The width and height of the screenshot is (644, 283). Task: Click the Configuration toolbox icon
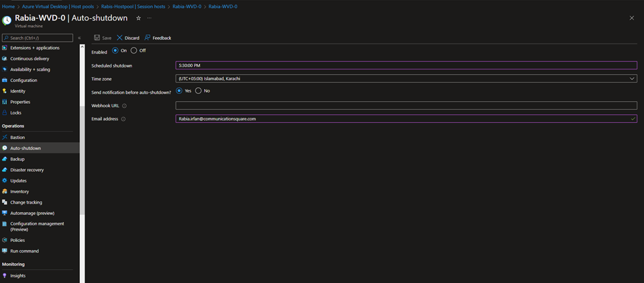coord(5,80)
